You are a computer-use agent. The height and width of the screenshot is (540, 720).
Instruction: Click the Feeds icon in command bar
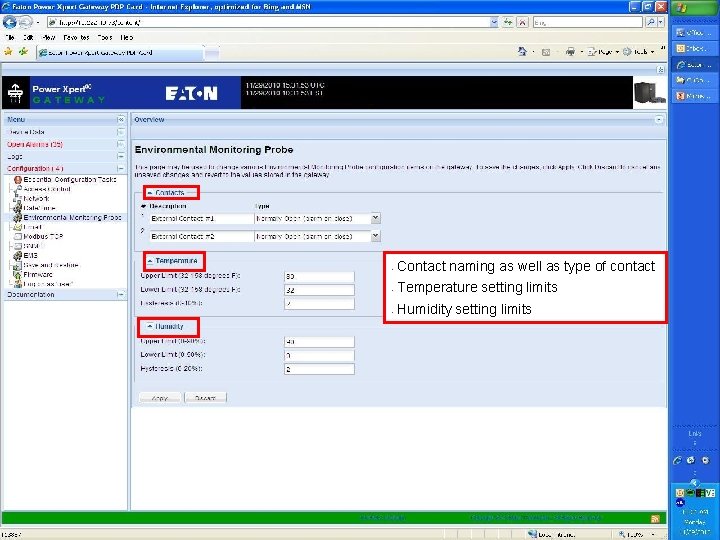pyautogui.click(x=546, y=52)
